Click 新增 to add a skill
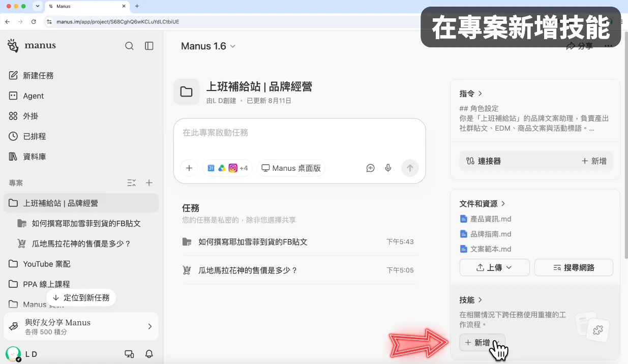 (482, 343)
